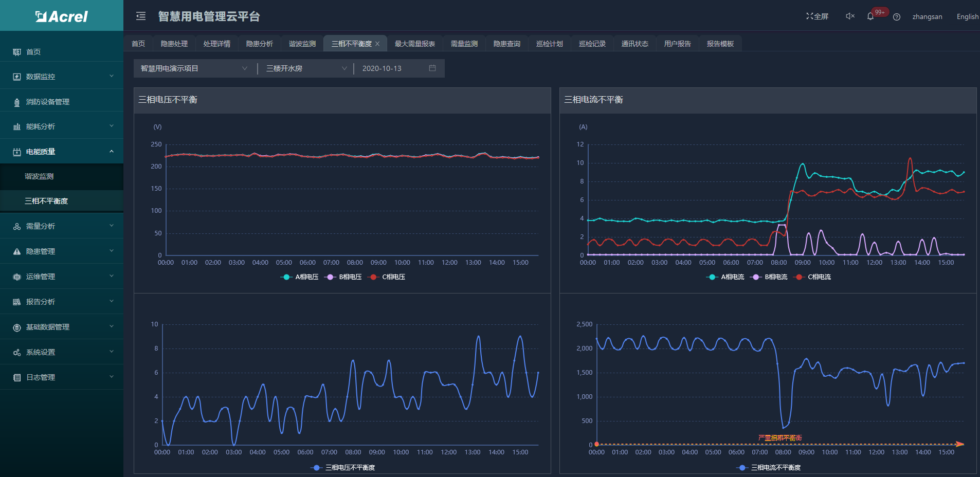
Task: Toggle A相电流 legend series
Action: (725, 277)
